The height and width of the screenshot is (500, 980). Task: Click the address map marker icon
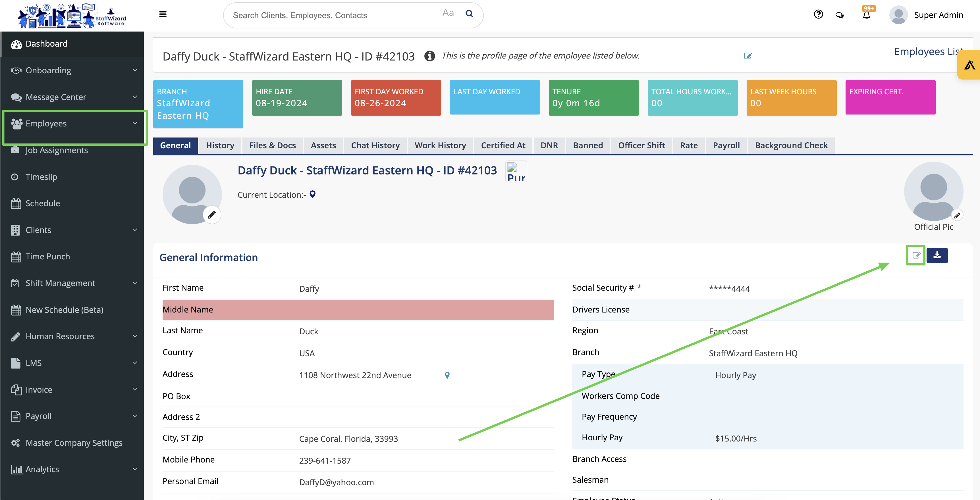[447, 375]
